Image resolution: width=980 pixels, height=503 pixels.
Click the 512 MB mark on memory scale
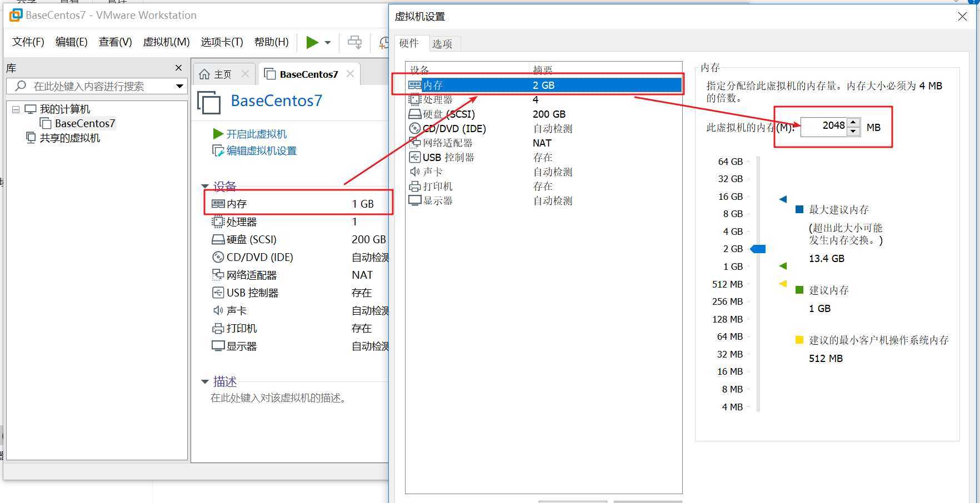(x=727, y=284)
